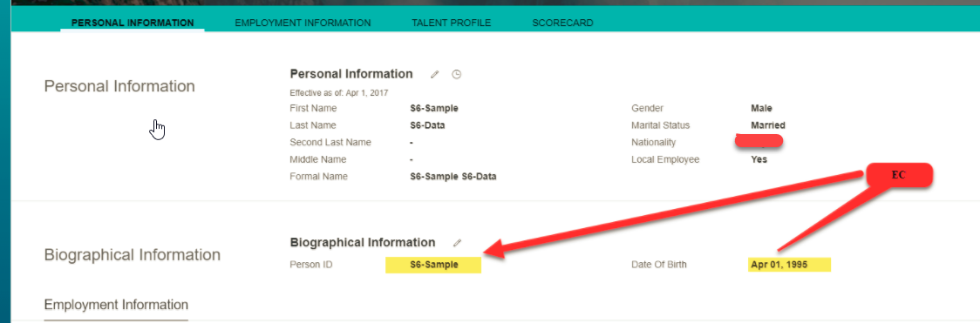The image size is (980, 323).
Task: Click the Person ID label
Action: point(311,265)
